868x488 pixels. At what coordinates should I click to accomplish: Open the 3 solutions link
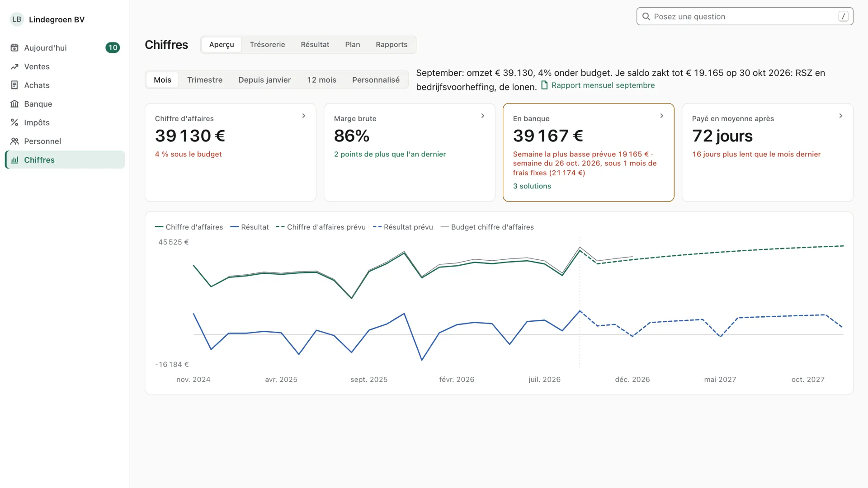pyautogui.click(x=532, y=186)
